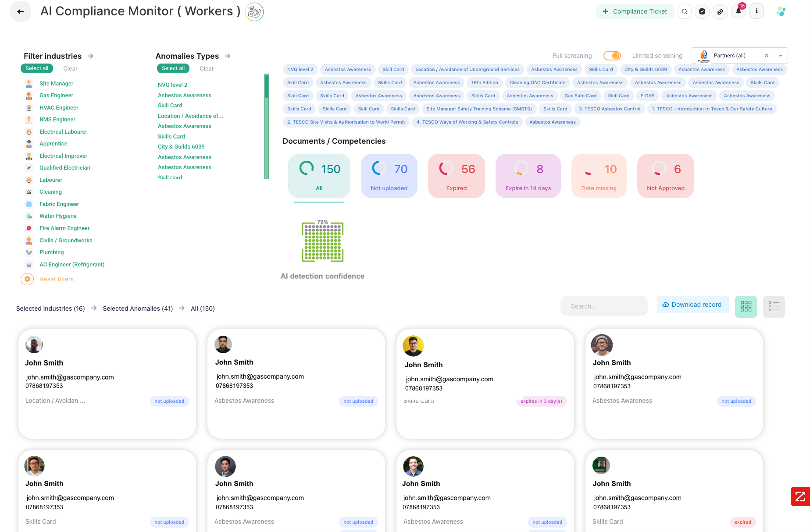Switch to grid view layout
This screenshot has height=532, width=810.
point(746,306)
